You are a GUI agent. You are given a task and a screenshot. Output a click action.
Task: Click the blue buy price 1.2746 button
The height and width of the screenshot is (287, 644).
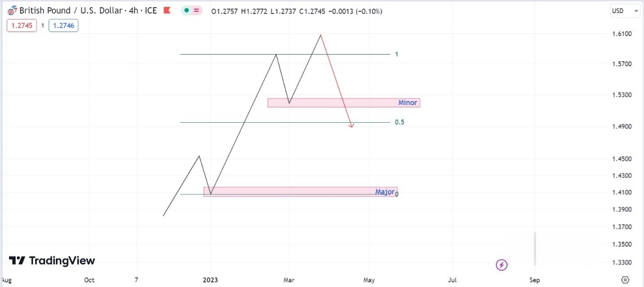(63, 26)
